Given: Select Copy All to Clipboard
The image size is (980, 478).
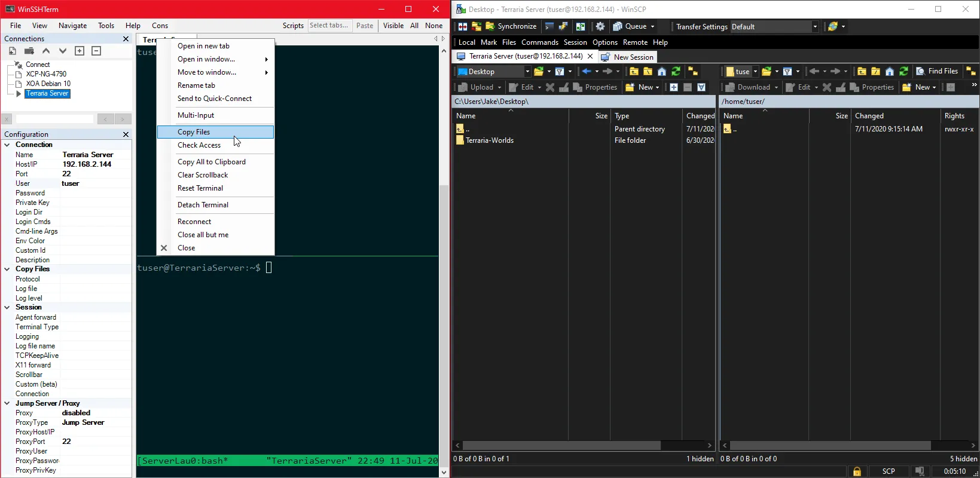Looking at the screenshot, I should tap(215, 162).
